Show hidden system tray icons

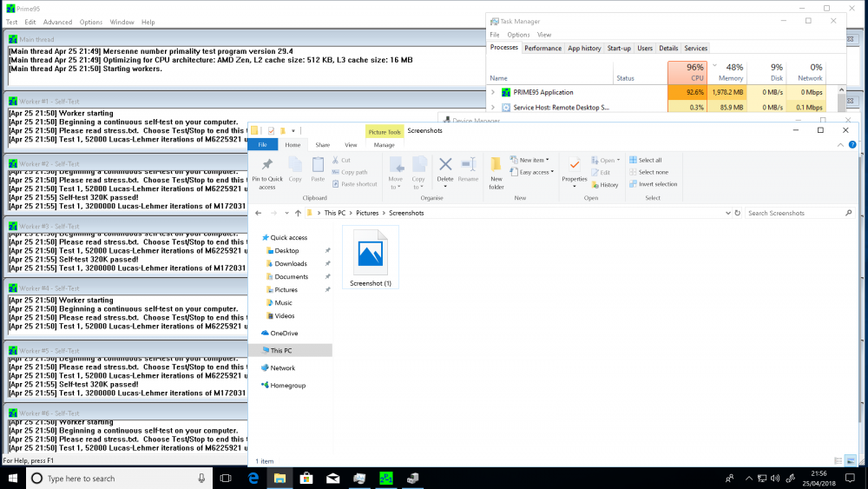click(x=749, y=478)
